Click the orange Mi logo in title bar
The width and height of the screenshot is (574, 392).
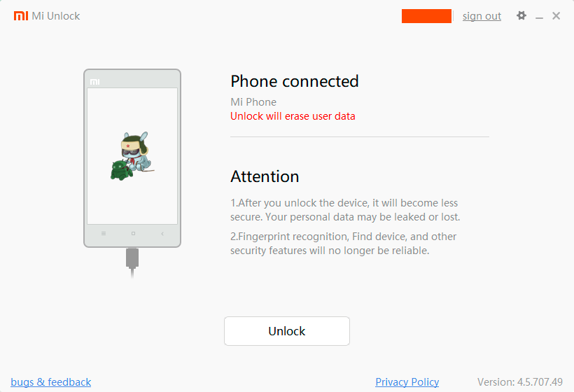21,15
